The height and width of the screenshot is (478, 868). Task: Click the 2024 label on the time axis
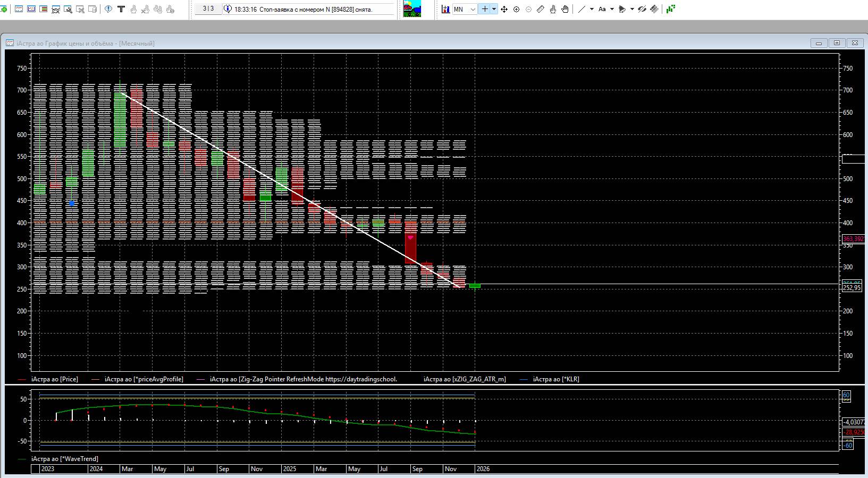coord(96,469)
